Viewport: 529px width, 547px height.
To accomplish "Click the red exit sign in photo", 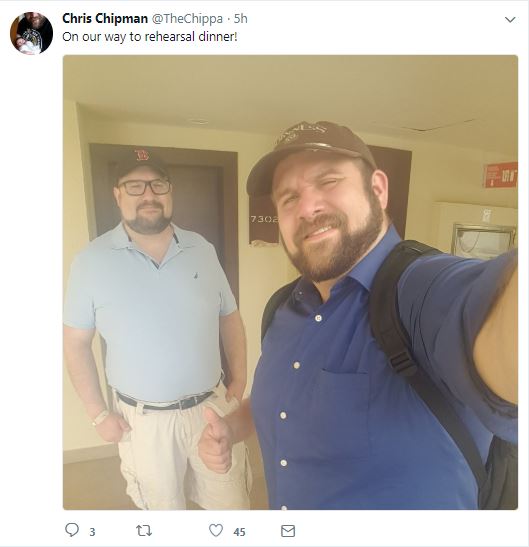I will tap(500, 175).
